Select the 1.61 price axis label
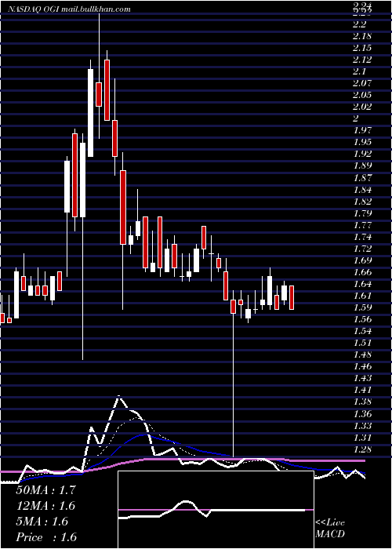 362,296
